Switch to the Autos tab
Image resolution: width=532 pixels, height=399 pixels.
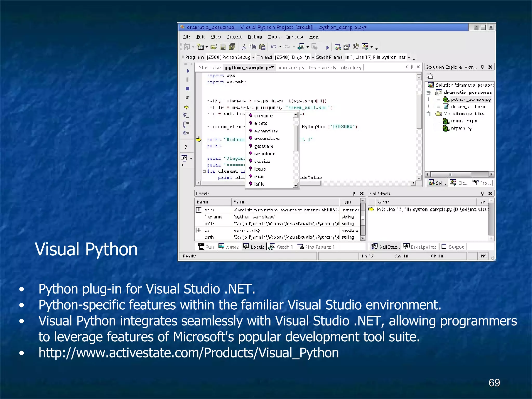point(229,247)
